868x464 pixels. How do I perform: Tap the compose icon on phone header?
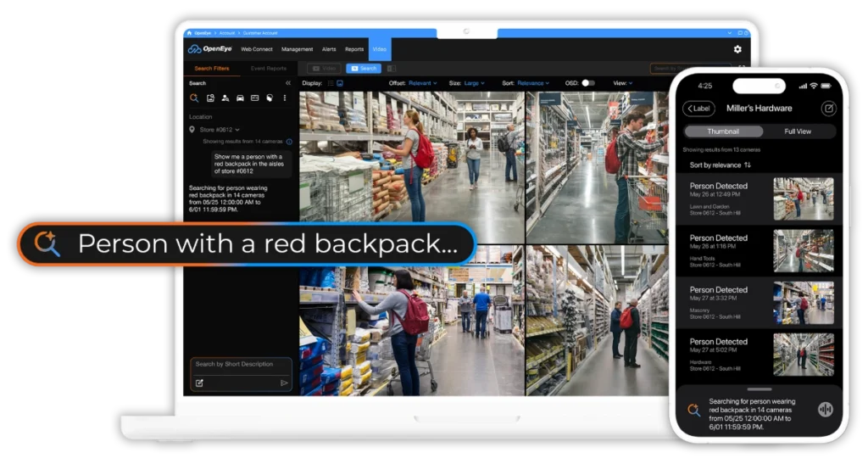[829, 109]
